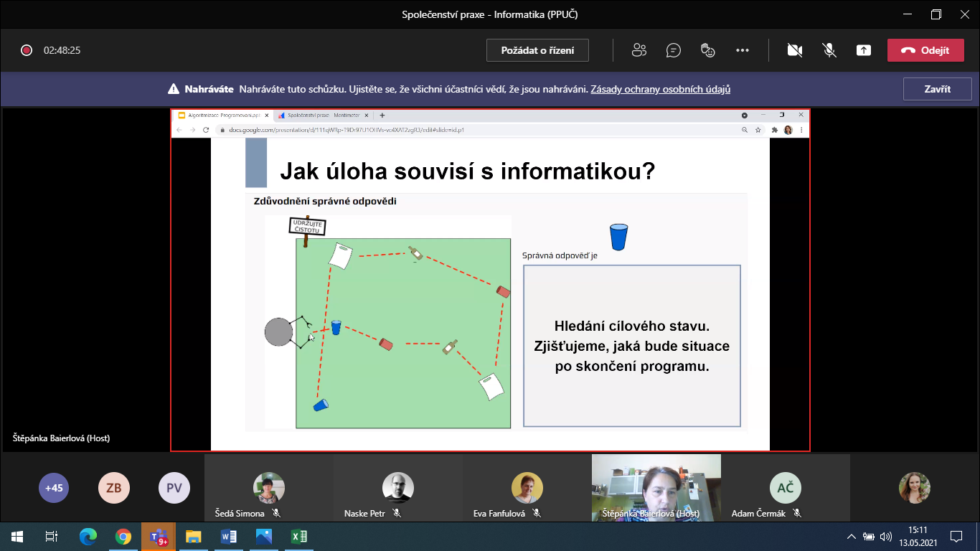Click the Požádat o řízení button
This screenshot has height=551, width=980.
point(538,50)
